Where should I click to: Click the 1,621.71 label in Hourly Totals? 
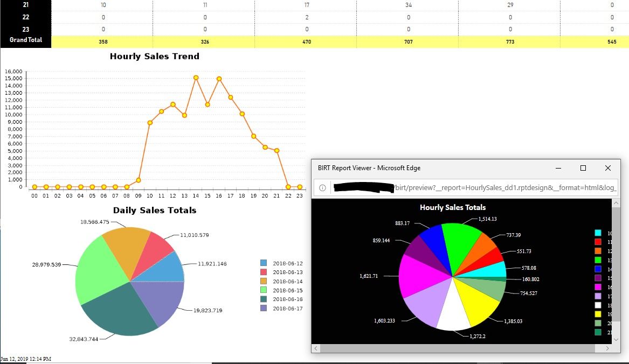tap(369, 276)
